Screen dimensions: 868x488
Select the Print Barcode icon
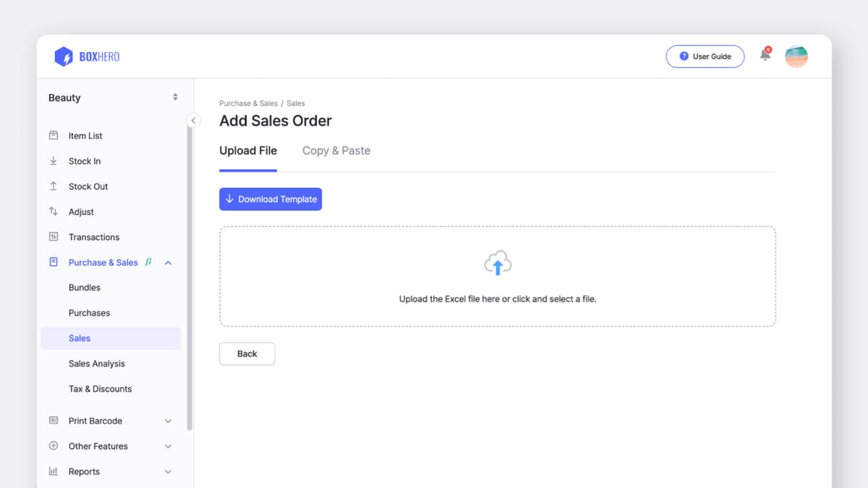click(54, 421)
